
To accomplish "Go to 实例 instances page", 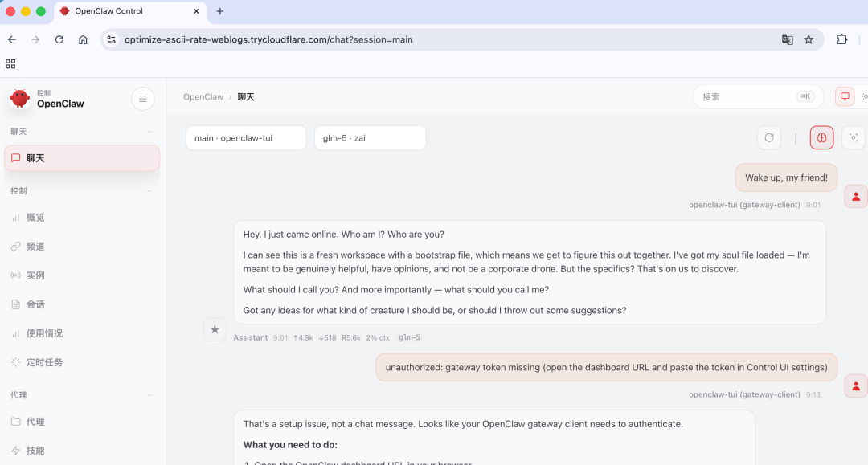I will 35,275.
